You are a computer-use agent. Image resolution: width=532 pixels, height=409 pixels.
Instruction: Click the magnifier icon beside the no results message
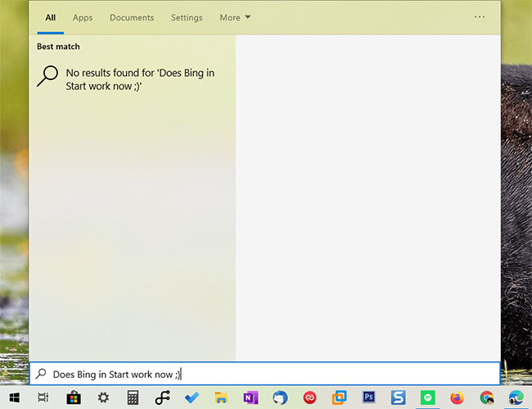(47, 76)
